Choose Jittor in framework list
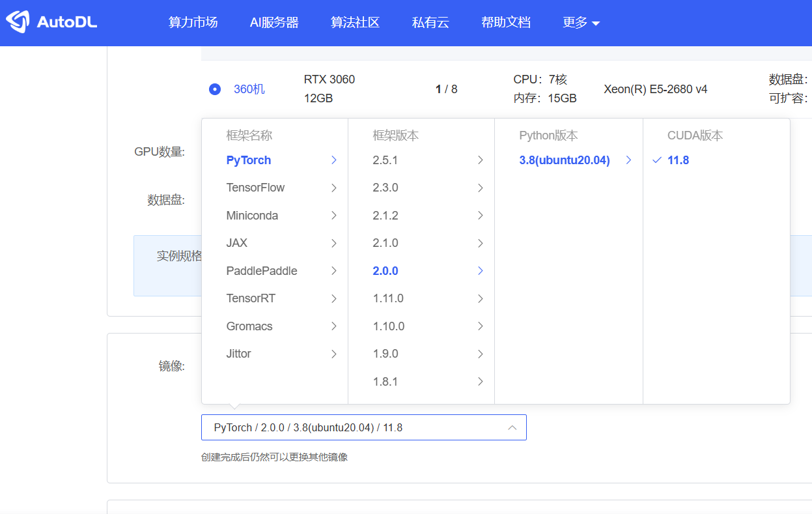This screenshot has width=812, height=514. pos(238,354)
